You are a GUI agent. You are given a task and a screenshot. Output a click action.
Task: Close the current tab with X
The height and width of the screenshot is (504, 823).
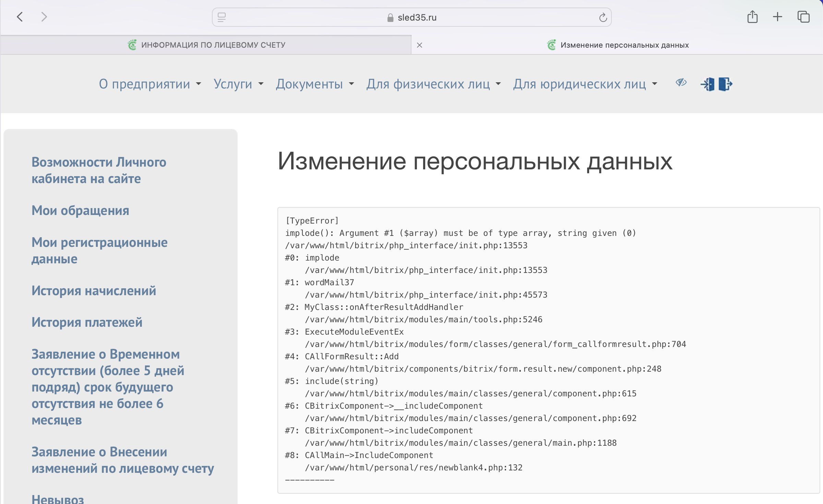coord(419,45)
